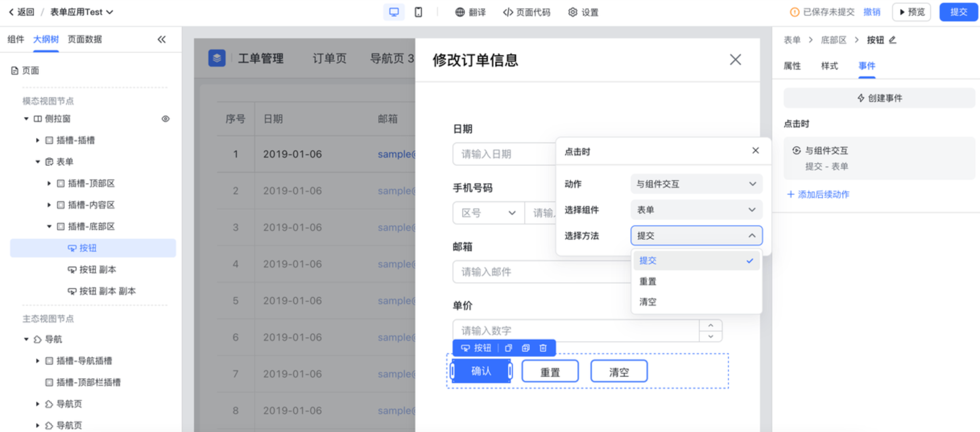Click the warning icon next to 已保存未提交
980x432 pixels.
coord(794,12)
